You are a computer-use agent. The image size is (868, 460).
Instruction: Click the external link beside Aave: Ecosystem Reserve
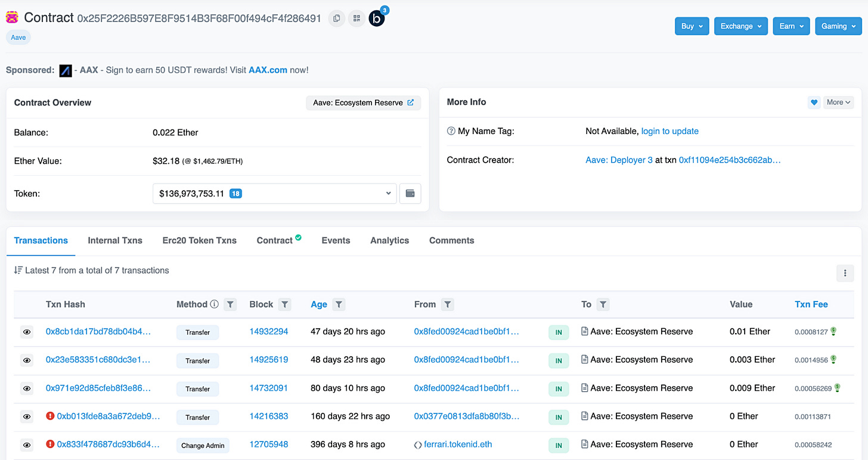(410, 102)
